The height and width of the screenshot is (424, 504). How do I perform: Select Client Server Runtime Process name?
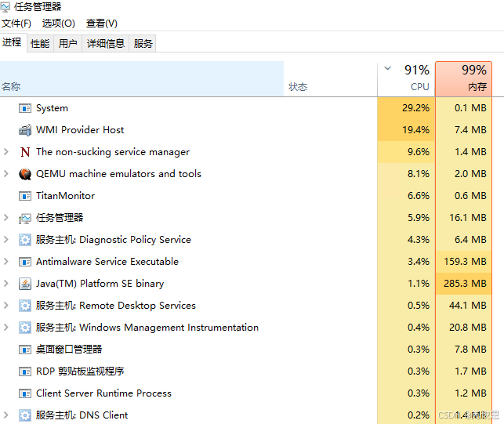click(x=103, y=393)
